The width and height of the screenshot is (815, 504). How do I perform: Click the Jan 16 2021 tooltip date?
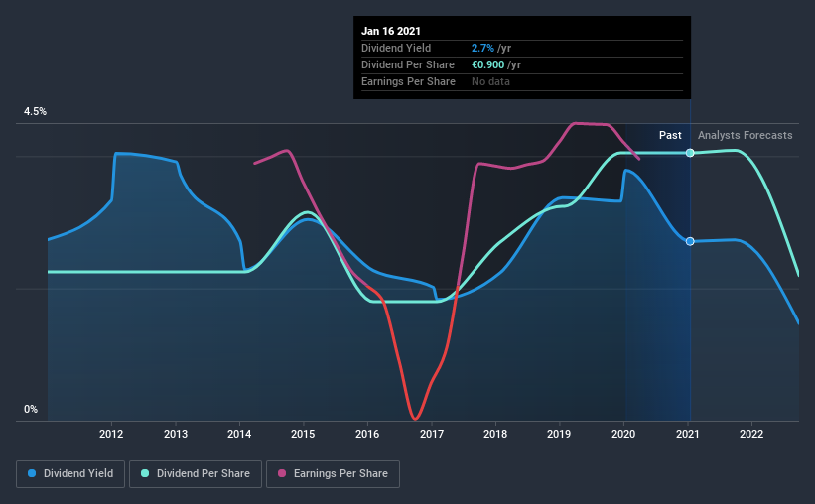click(x=391, y=31)
